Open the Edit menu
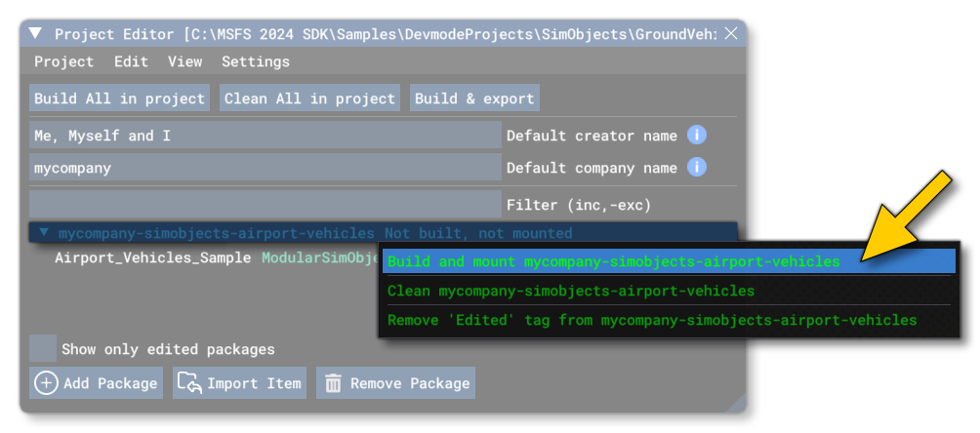This screenshot has width=980, height=433. tap(131, 61)
